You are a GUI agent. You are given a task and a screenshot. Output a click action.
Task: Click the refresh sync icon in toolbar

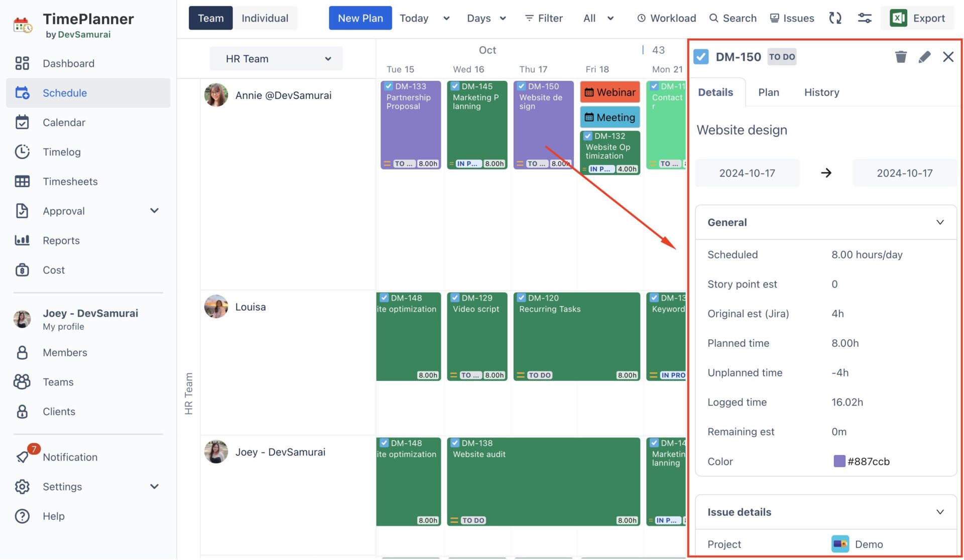pos(835,18)
